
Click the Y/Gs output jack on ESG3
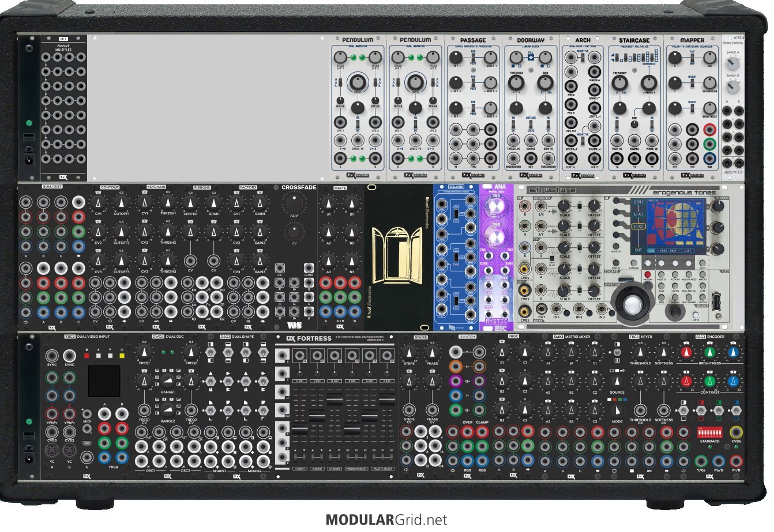[701, 461]
